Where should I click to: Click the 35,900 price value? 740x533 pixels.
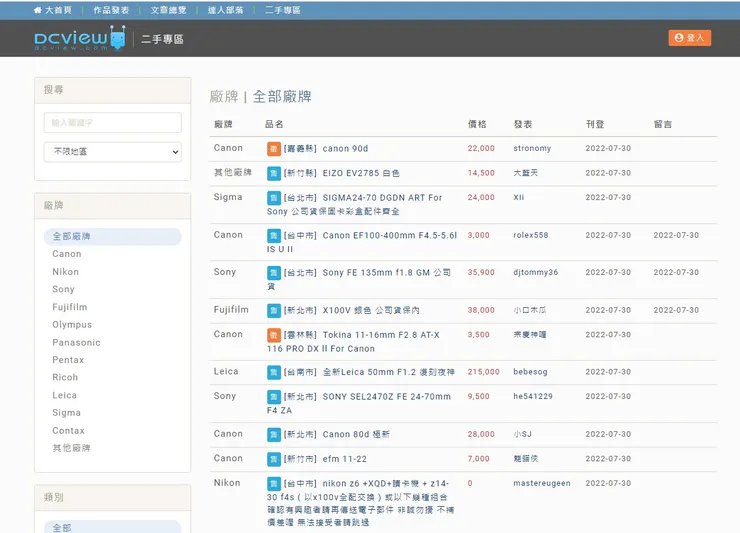[481, 272]
